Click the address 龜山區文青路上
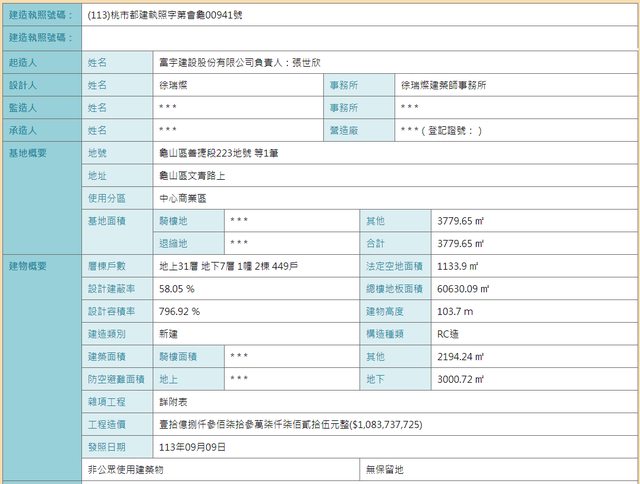Viewport: 640px width, 484px height. pos(192,176)
